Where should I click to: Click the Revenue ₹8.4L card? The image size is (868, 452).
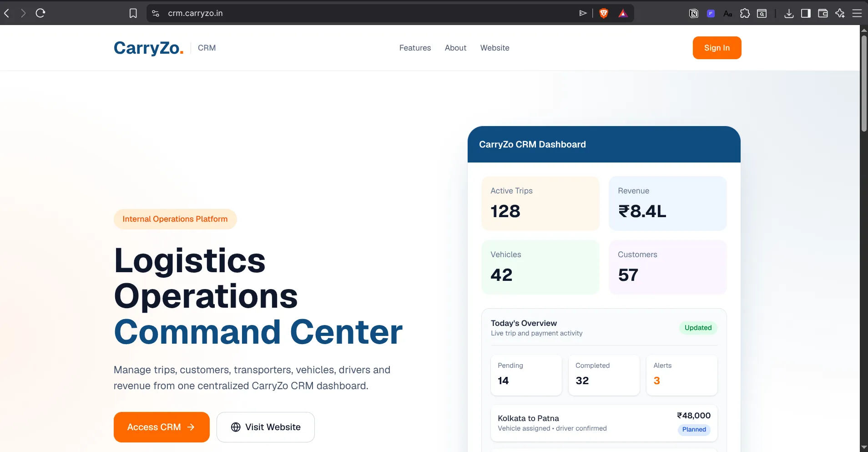[x=668, y=203]
